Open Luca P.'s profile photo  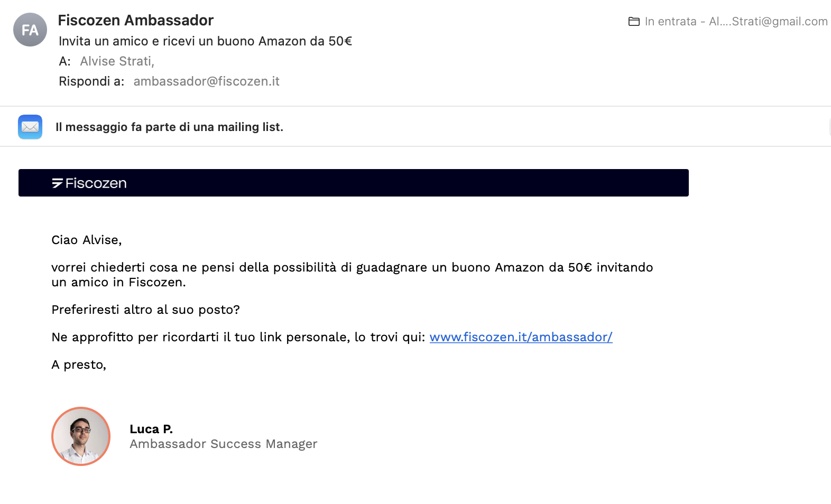pyautogui.click(x=81, y=436)
